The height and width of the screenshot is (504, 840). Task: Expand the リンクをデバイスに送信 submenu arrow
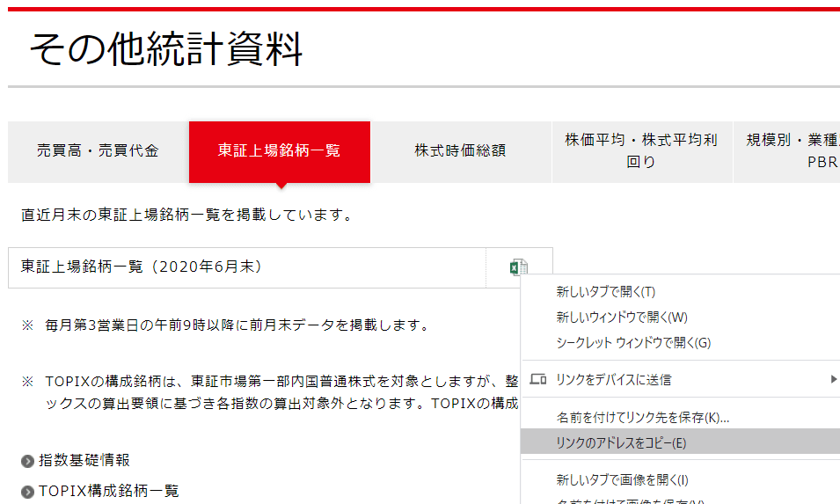click(833, 380)
